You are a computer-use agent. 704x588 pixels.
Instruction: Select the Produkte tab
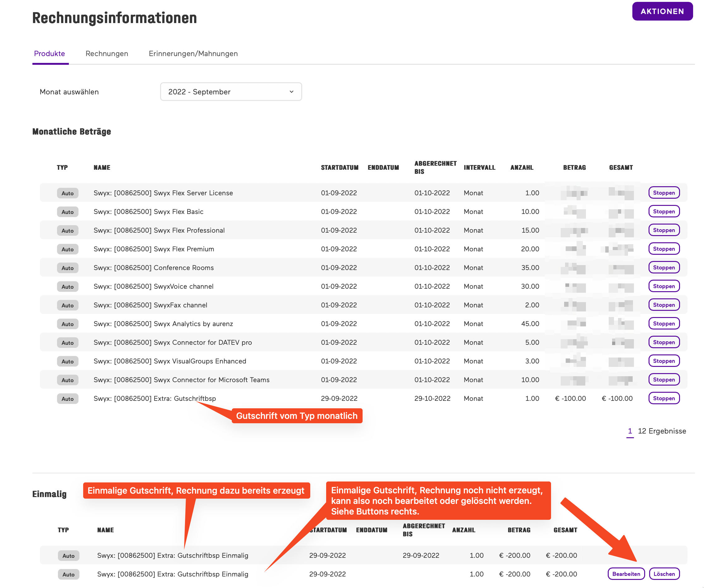(x=50, y=54)
